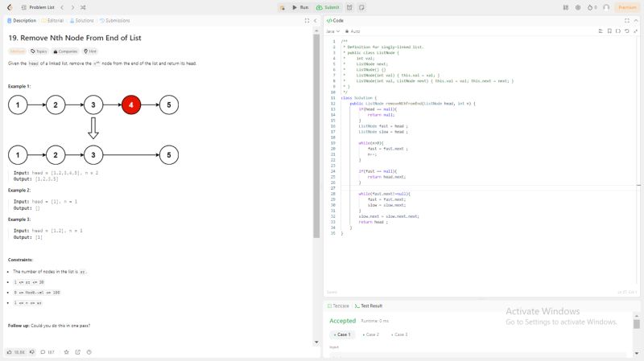Reveal the Hint tag
The width and height of the screenshot is (644, 361).
click(90, 51)
